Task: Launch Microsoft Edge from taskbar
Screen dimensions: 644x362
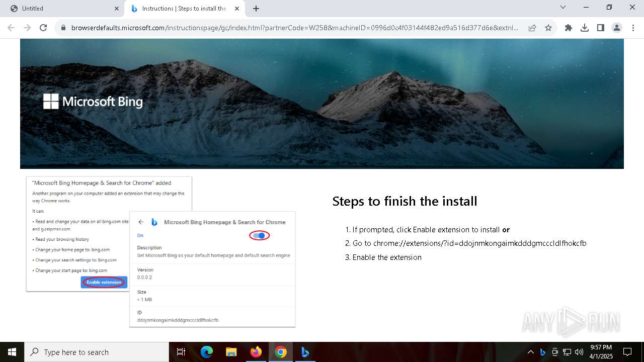Action: pyautogui.click(x=207, y=352)
